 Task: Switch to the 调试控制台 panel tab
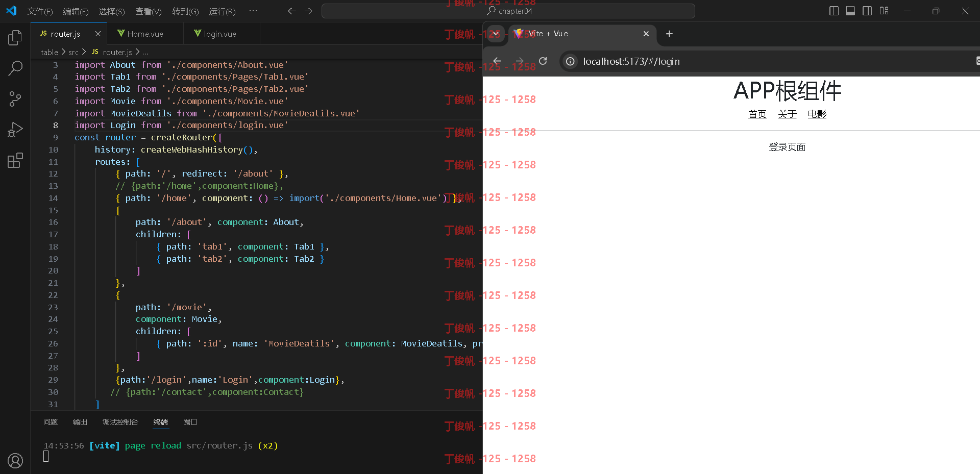[120, 422]
